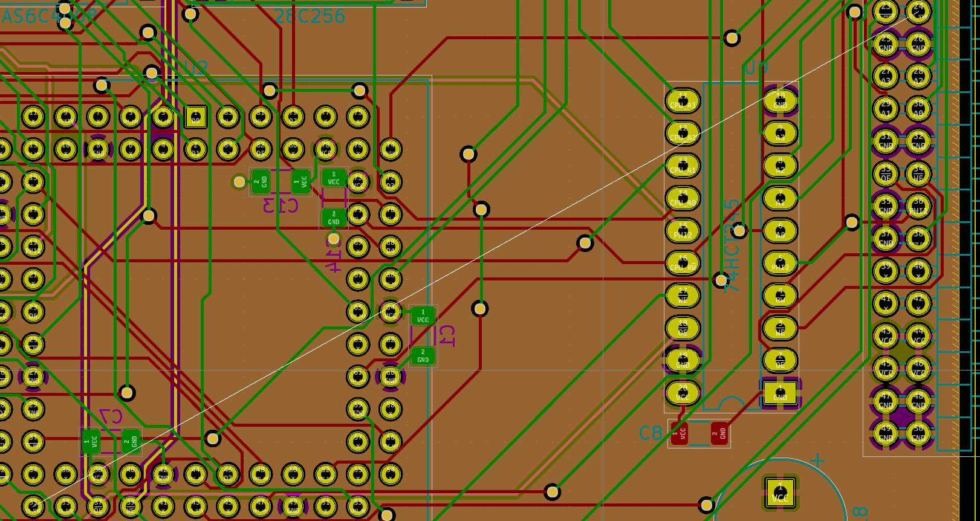
Task: Select pad 5 PHI2 of the 74HCT245
Action: (780, 264)
